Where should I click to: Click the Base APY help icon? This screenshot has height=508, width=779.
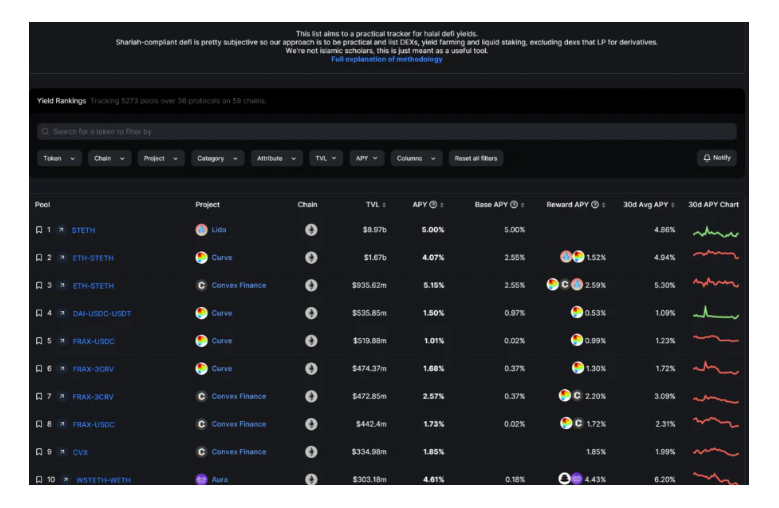point(514,205)
